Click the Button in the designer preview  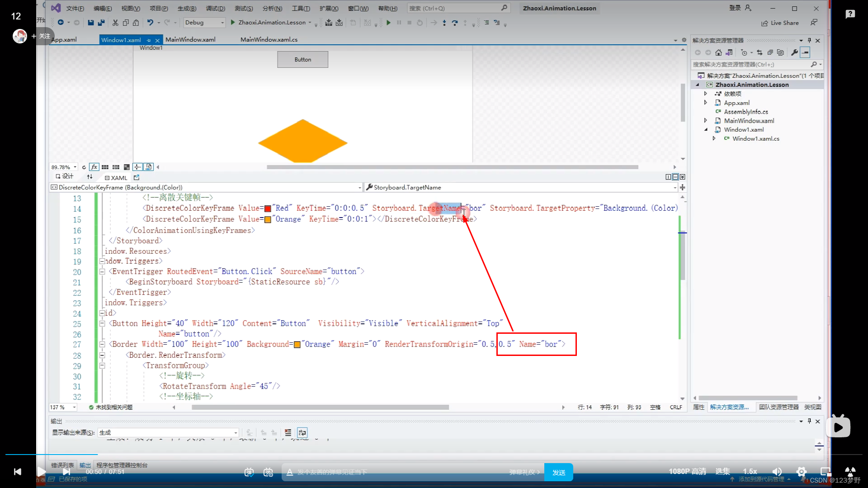tap(302, 59)
